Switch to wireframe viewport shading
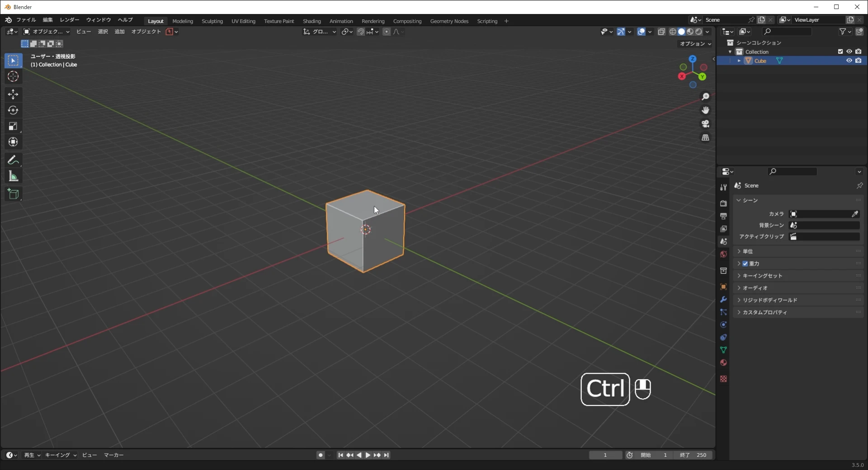Image resolution: width=868 pixels, height=470 pixels. (673, 32)
